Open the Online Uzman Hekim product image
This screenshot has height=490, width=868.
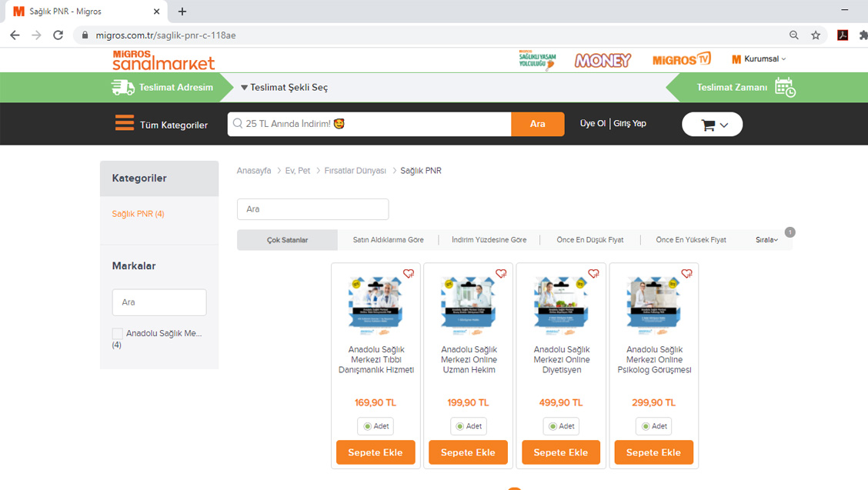click(x=469, y=306)
